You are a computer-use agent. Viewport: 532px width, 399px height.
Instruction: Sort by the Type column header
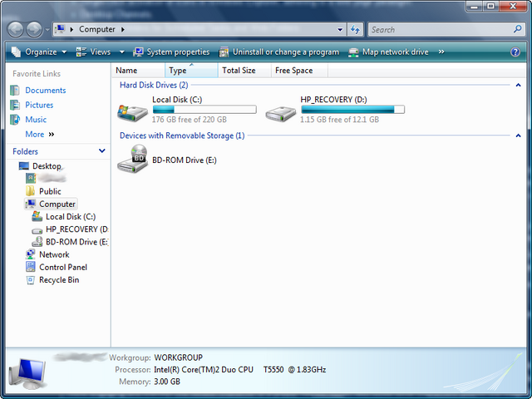[x=191, y=70]
